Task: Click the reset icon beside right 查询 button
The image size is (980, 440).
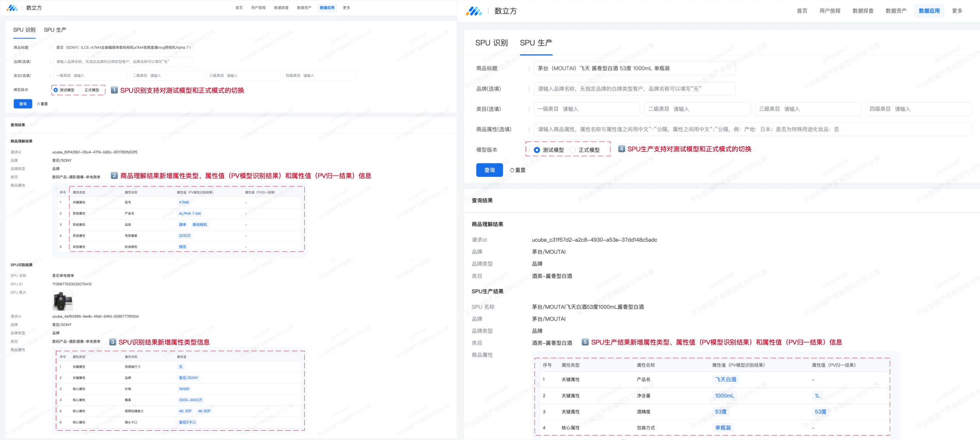Action: click(512, 170)
